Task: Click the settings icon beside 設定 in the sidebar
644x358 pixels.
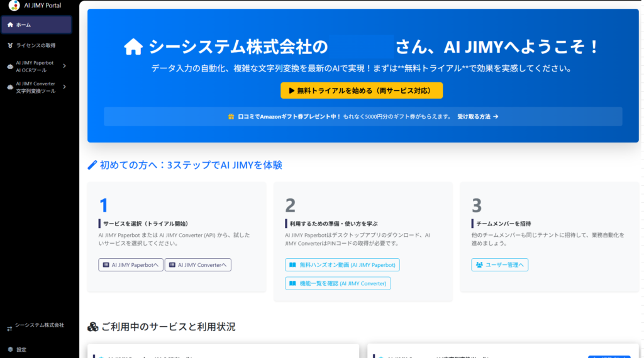Action: click(x=10, y=349)
